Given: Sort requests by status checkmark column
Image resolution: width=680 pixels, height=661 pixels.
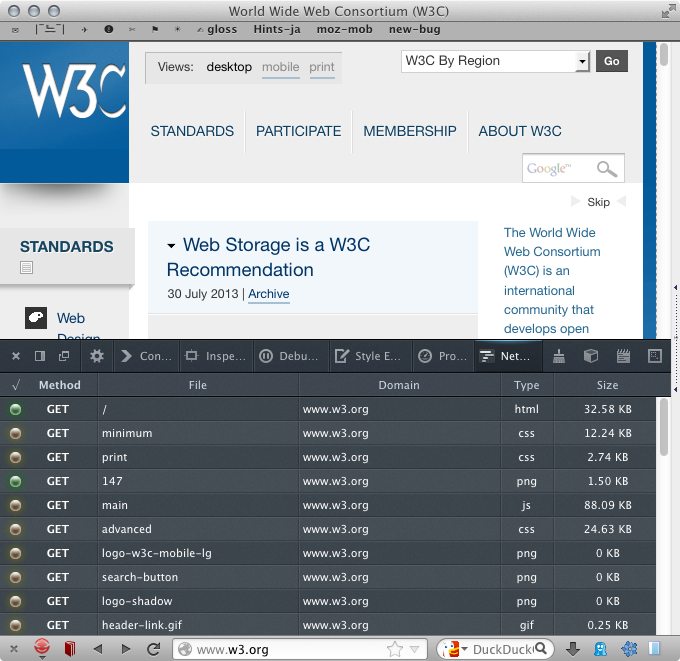Looking at the screenshot, I should click(16, 385).
